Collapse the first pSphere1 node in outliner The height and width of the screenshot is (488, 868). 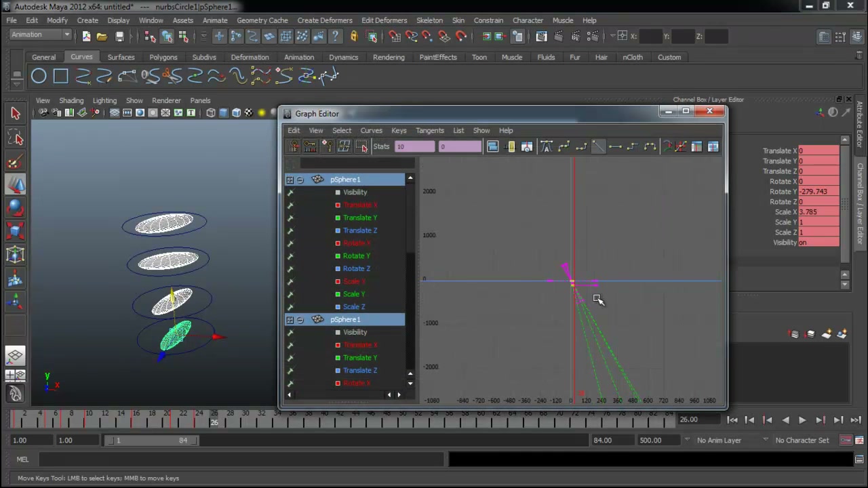(x=300, y=180)
